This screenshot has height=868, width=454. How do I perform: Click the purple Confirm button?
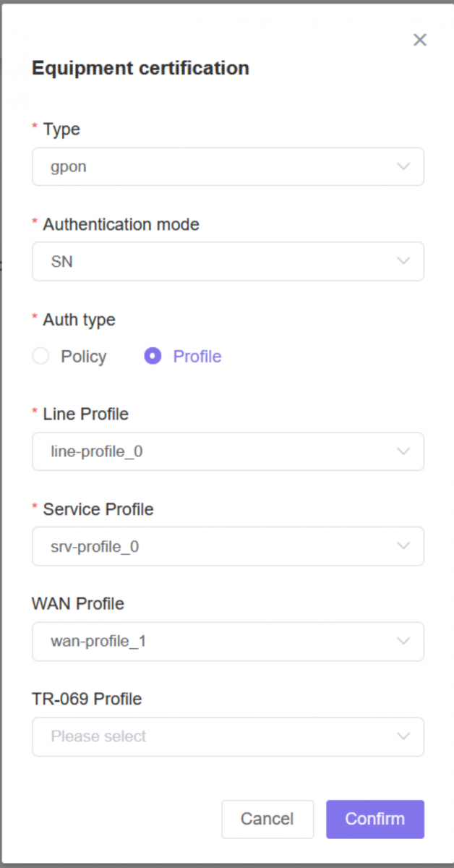click(x=375, y=819)
